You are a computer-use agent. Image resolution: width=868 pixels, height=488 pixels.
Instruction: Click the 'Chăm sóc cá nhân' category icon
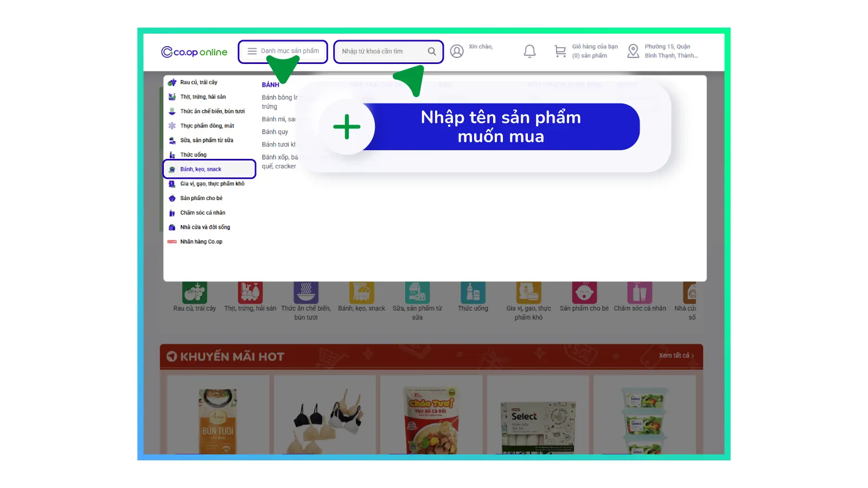click(639, 292)
